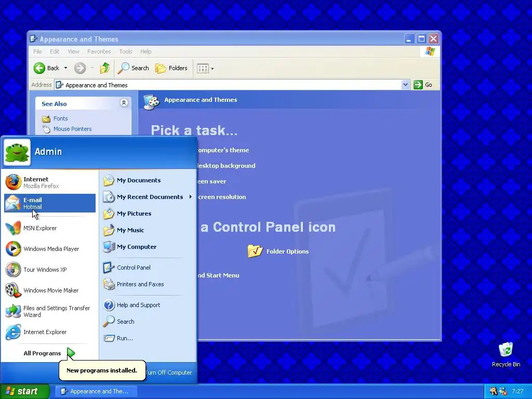Click the New programs installed balloon
Image resolution: width=532 pixels, height=399 pixels.
102,370
